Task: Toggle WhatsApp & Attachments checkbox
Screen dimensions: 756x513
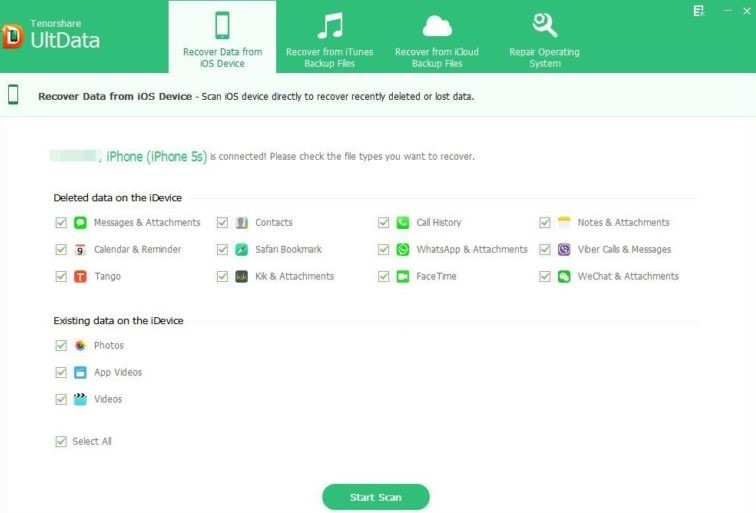Action: 384,250
